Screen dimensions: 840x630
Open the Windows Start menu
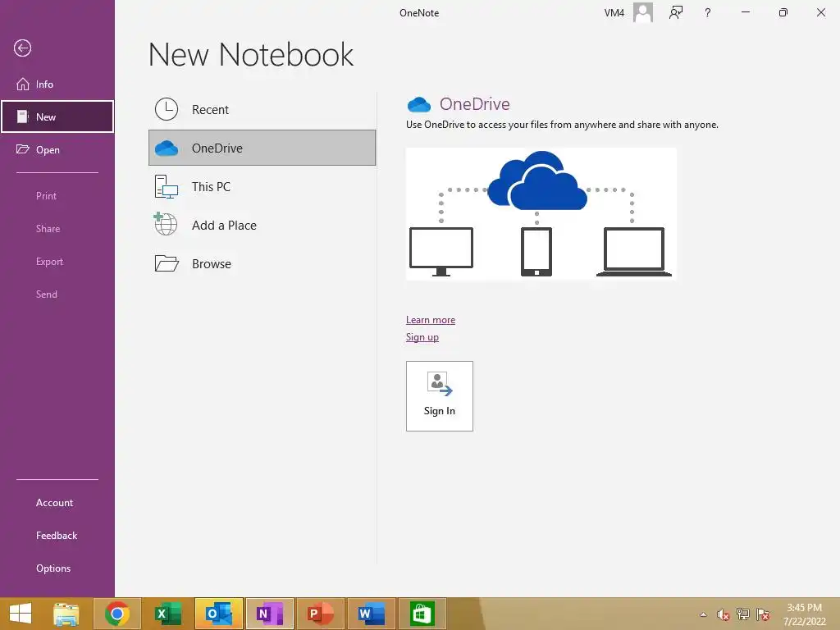(21, 614)
